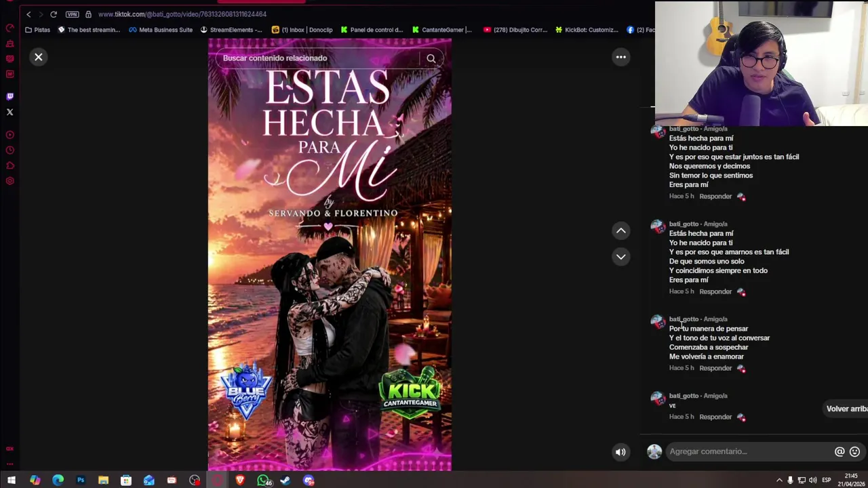Open network status in system tray
This screenshot has width=868, height=488.
pos(802,481)
